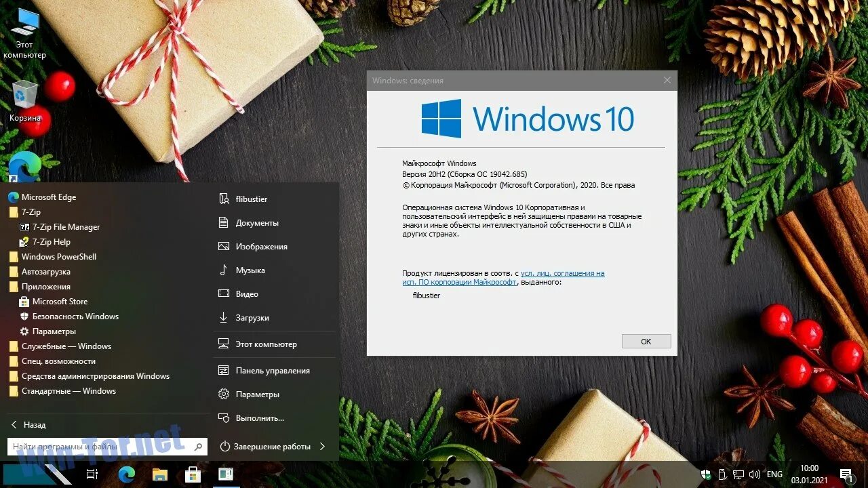Select the Edge shortcut on desktop
Screen dimensions: 868x488
click(x=24, y=167)
